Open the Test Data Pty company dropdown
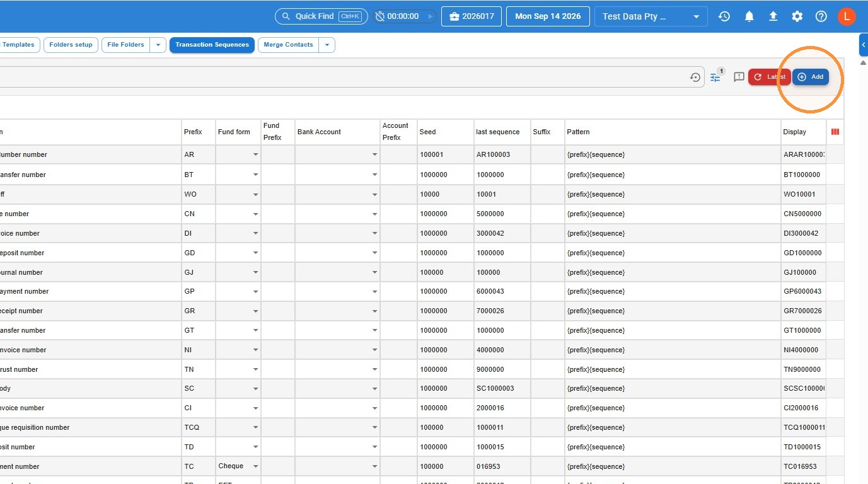 (x=651, y=16)
